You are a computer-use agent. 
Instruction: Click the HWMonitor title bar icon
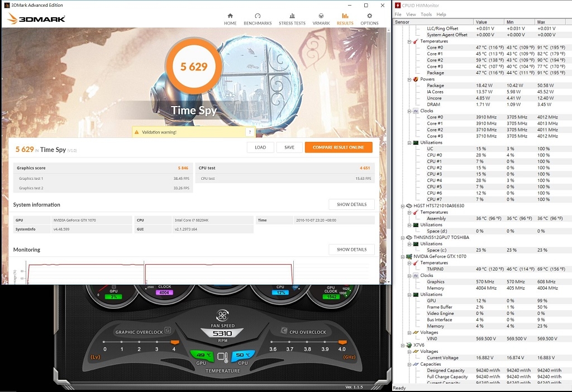[398, 5]
